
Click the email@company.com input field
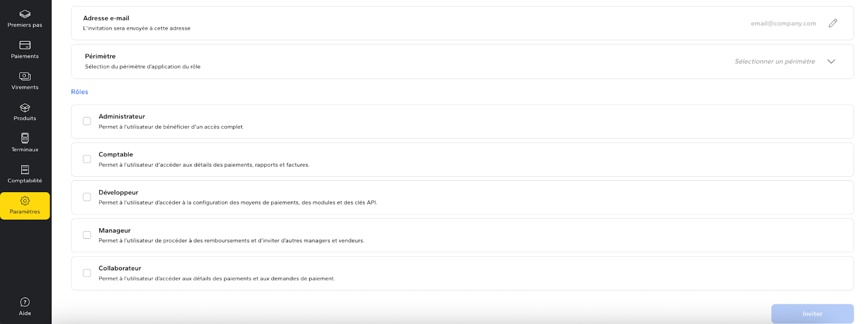pyautogui.click(x=783, y=23)
